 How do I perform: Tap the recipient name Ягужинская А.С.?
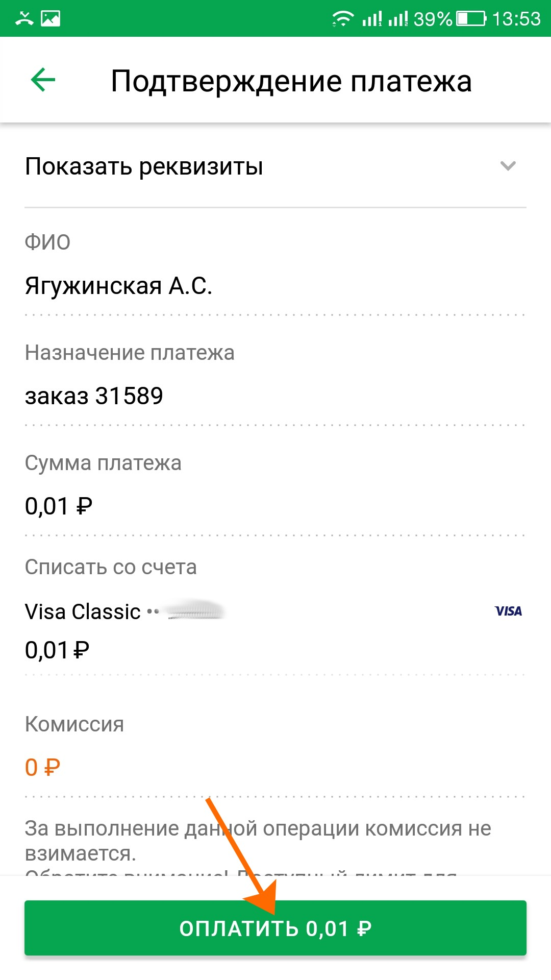(x=118, y=286)
